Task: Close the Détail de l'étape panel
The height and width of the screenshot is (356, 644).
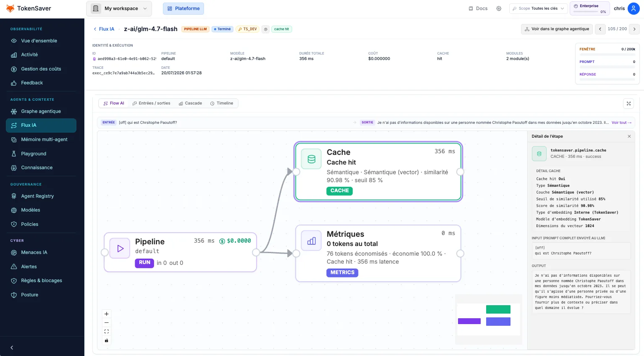Action: point(629,136)
